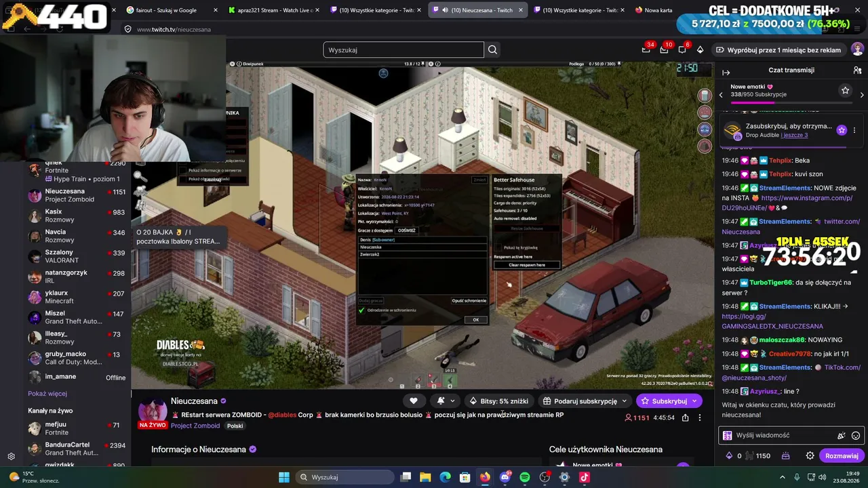The width and height of the screenshot is (868, 488).
Task: Switch to apraz321 Stream tab
Action: (x=272, y=10)
